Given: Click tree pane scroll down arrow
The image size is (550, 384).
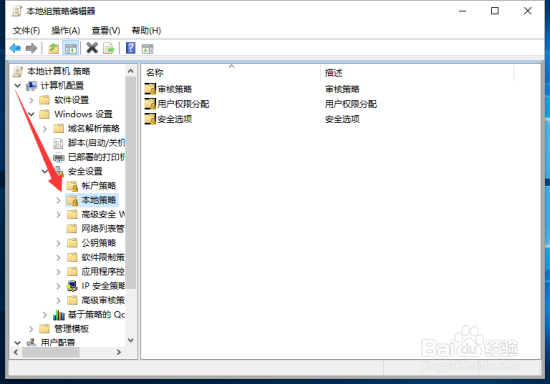Looking at the screenshot, I should tap(130, 340).
